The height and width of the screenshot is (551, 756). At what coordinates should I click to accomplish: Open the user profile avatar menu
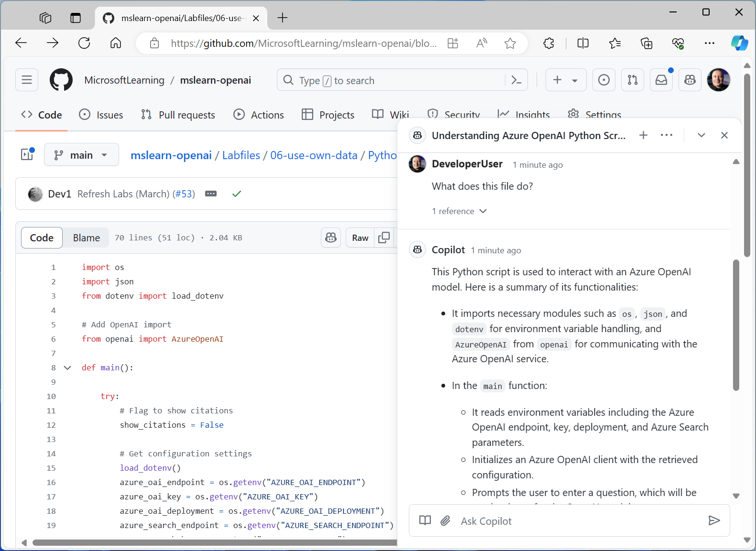point(719,80)
